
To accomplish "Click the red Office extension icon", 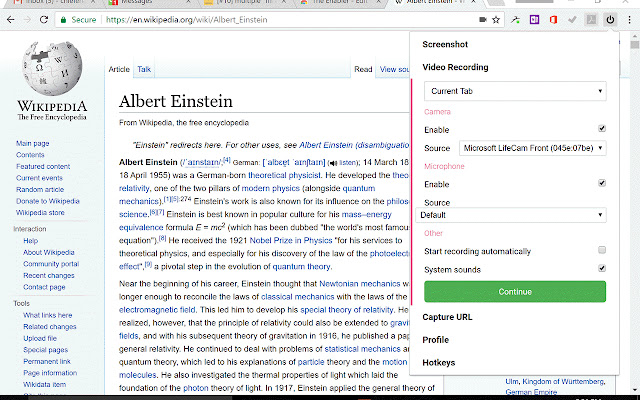I will [553, 20].
